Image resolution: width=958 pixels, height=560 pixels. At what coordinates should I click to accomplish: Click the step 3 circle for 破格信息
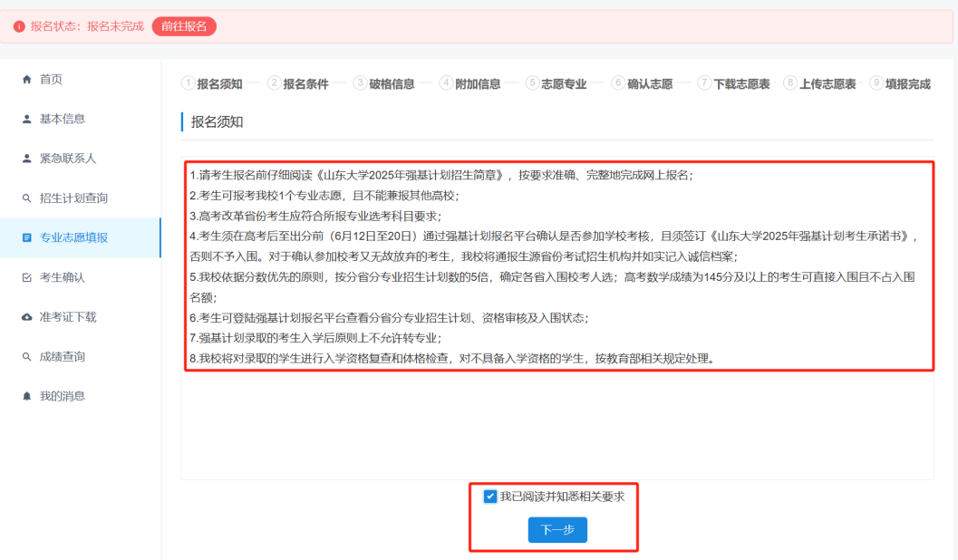pyautogui.click(x=361, y=83)
